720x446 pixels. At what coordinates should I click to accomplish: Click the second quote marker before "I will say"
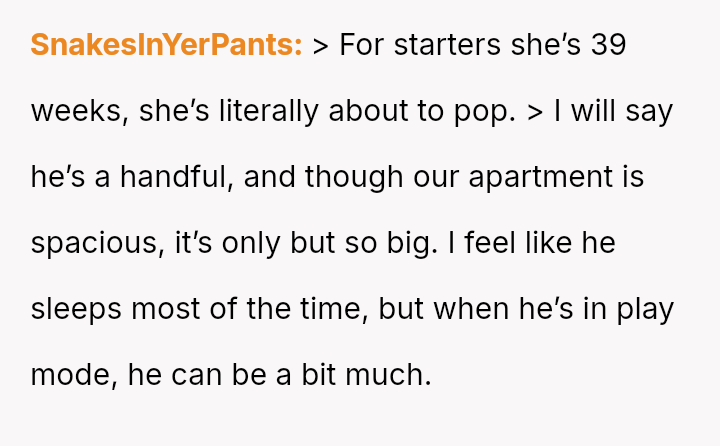pyautogui.click(x=535, y=111)
